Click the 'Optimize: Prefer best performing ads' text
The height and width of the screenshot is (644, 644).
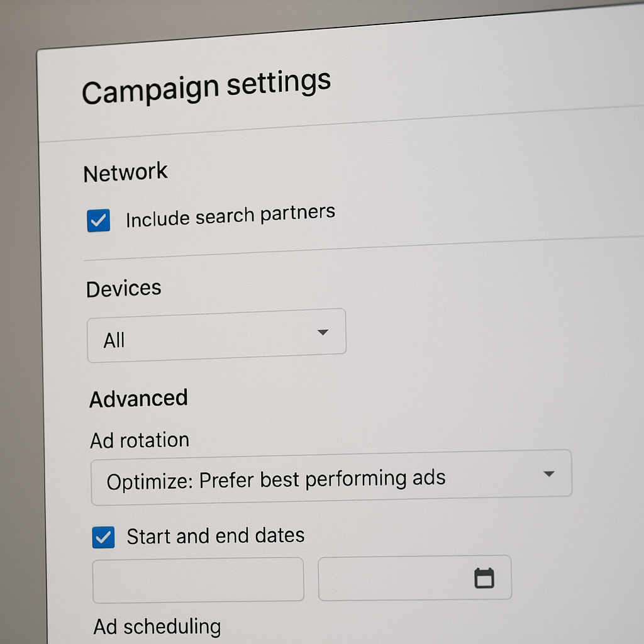(276, 480)
